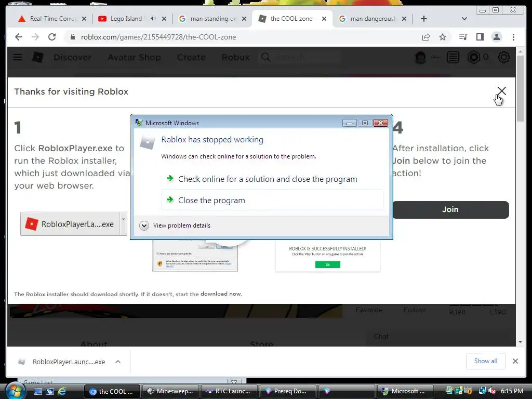Open the Roblox settings gear icon

pos(504,57)
